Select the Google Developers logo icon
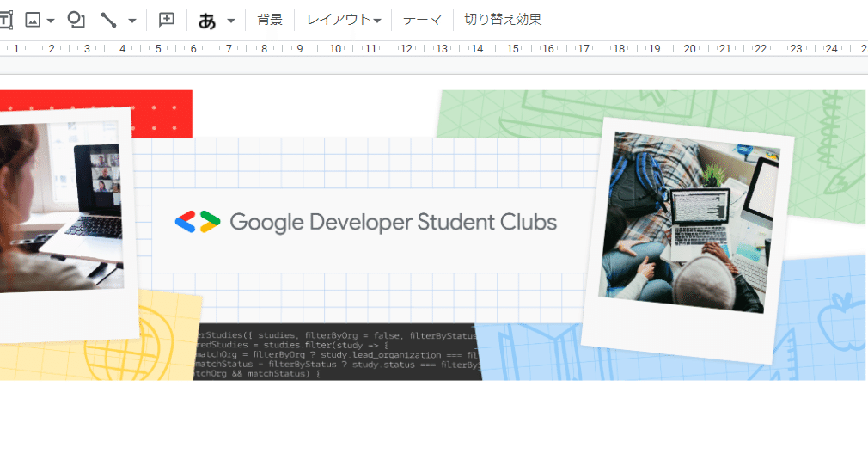 coord(198,222)
